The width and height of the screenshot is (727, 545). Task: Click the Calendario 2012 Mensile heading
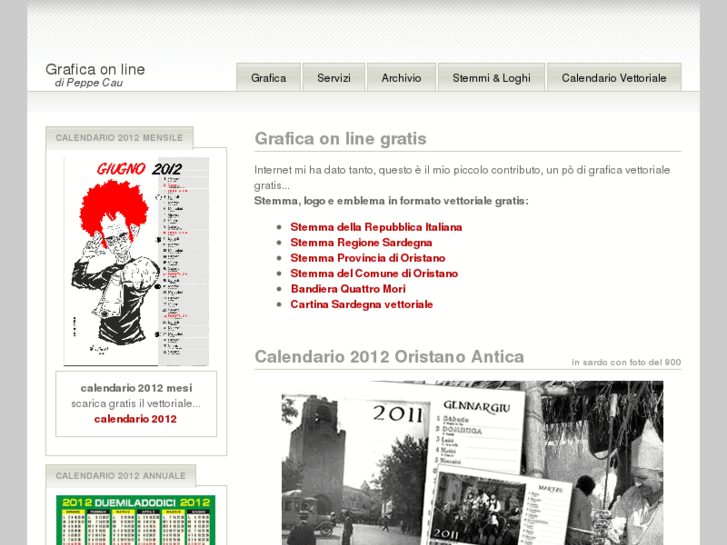point(119,138)
